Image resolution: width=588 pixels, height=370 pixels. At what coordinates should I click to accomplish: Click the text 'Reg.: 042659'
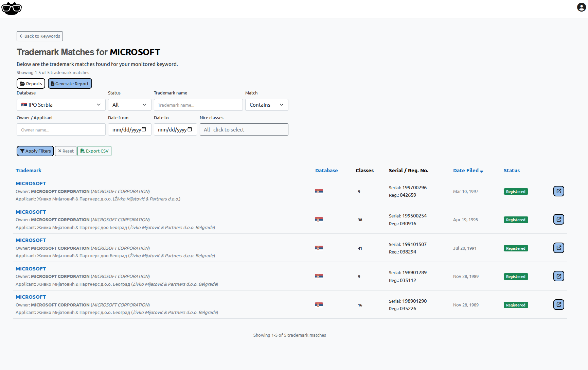(x=403, y=195)
